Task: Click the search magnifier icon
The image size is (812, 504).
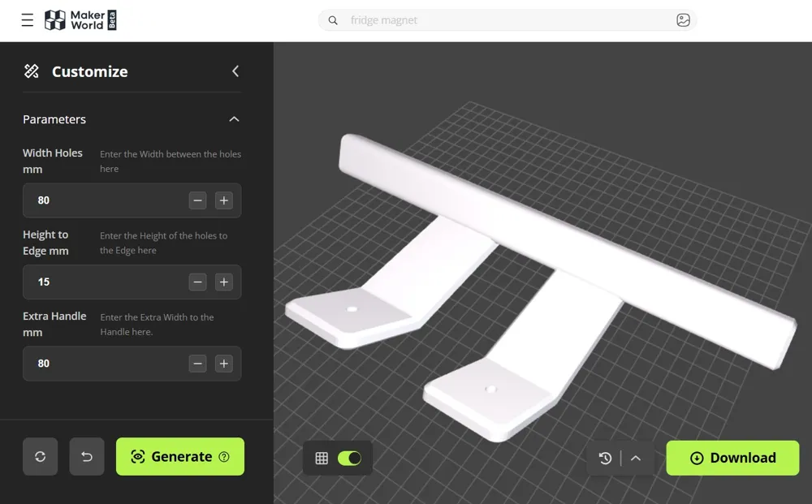Action: 333,20
